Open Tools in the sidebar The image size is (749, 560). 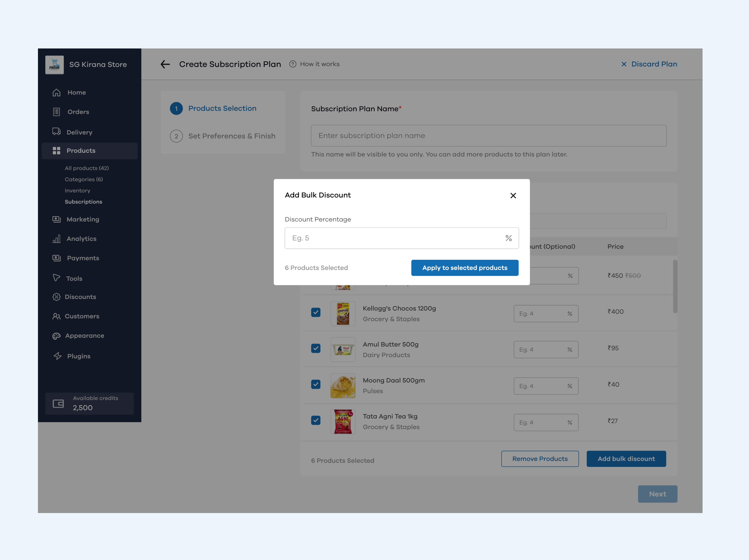tap(74, 279)
